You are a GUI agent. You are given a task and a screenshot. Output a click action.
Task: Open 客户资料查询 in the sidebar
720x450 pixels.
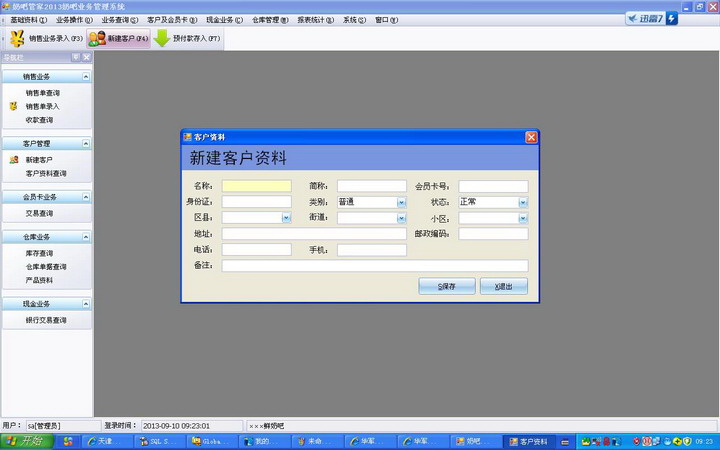46,174
